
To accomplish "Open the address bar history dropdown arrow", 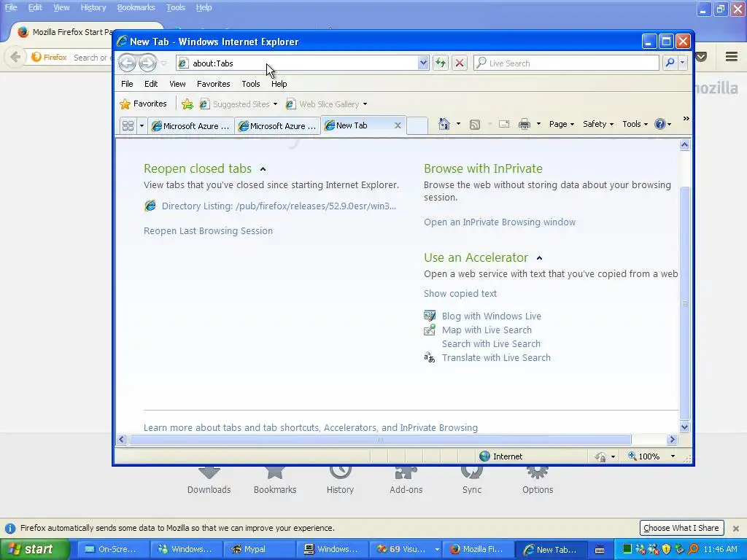I will tap(422, 63).
